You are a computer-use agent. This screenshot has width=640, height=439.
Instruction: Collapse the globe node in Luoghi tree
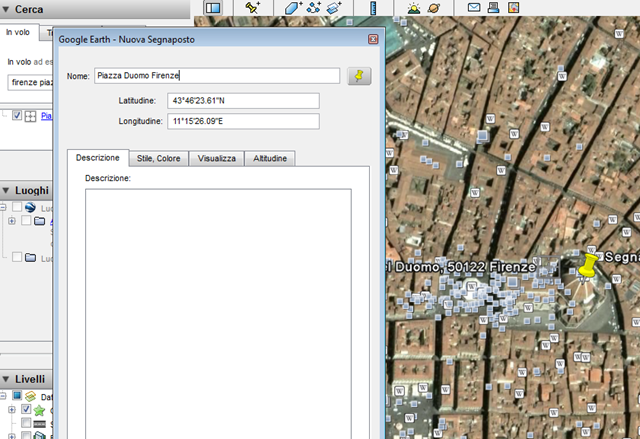click(2, 207)
